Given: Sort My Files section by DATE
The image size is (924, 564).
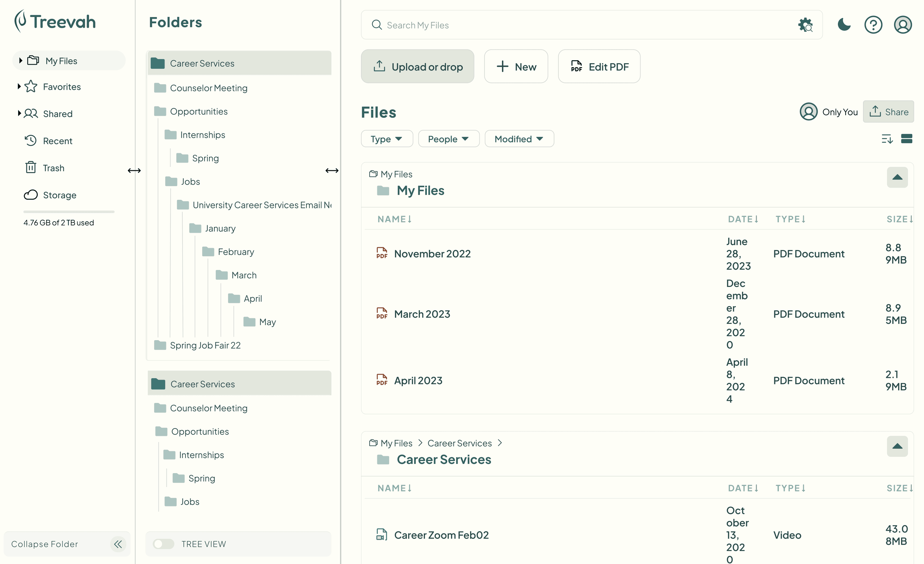Looking at the screenshot, I should coord(743,219).
